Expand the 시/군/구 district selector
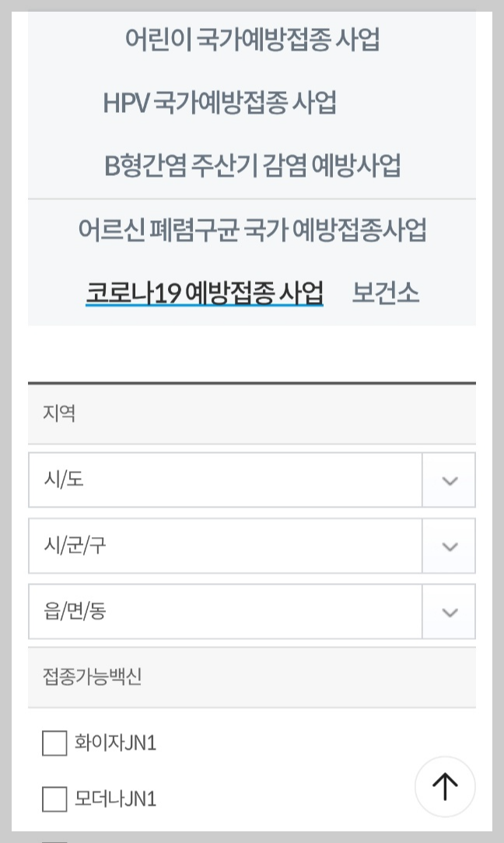Image resolution: width=504 pixels, height=843 pixels. point(226,546)
